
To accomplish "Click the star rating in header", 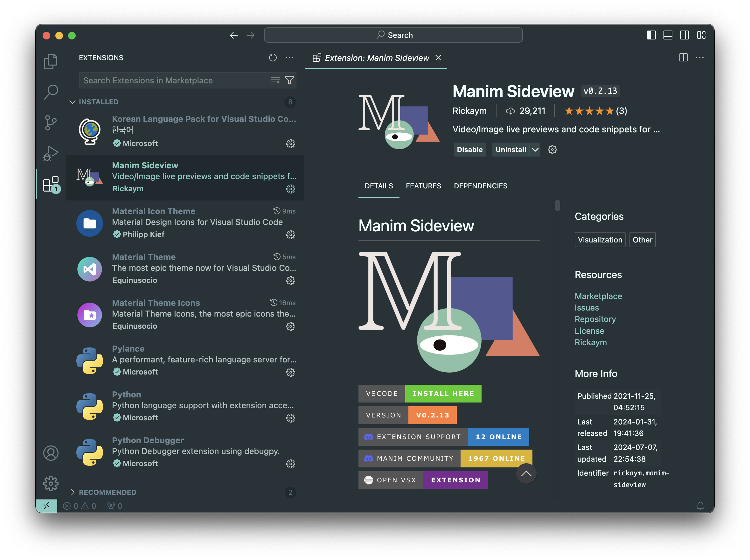I will pyautogui.click(x=589, y=111).
